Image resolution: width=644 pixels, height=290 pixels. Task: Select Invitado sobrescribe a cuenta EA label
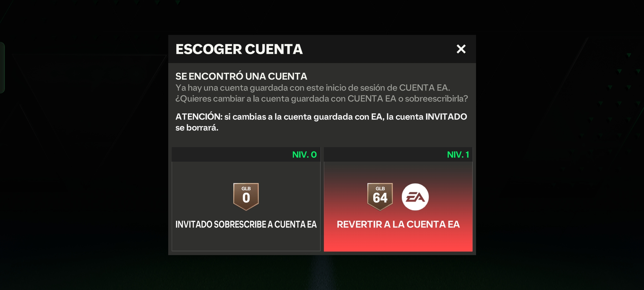pos(246,224)
